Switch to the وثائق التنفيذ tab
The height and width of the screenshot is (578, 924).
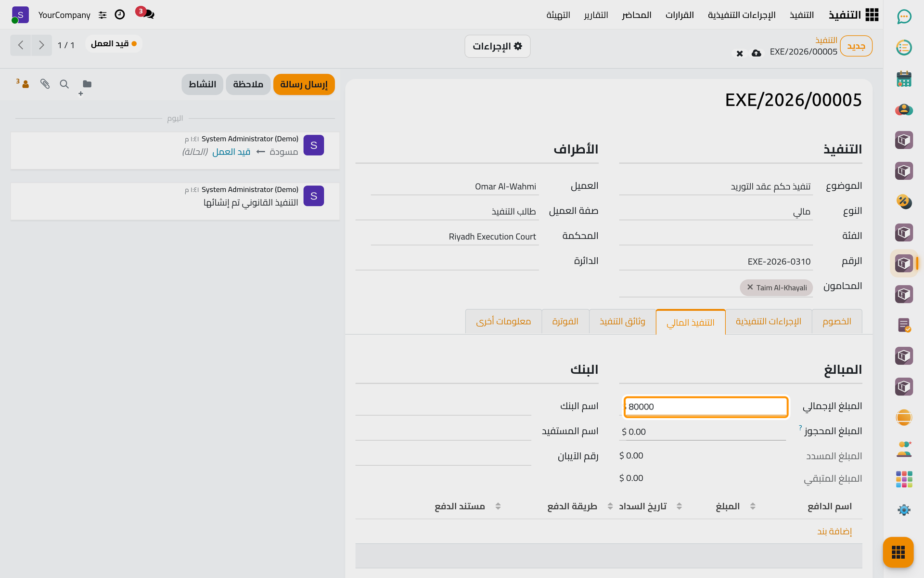[622, 321]
